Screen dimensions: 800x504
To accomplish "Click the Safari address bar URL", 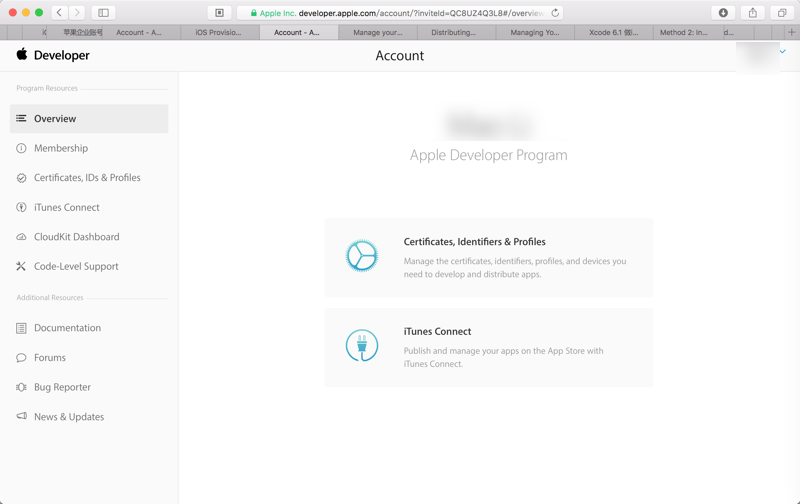I will point(399,13).
